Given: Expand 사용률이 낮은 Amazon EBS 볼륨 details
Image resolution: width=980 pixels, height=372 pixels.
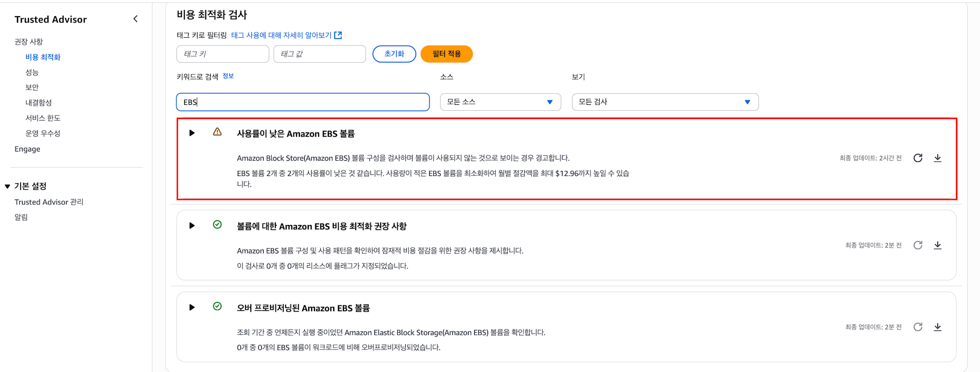Looking at the screenshot, I should coord(192,133).
